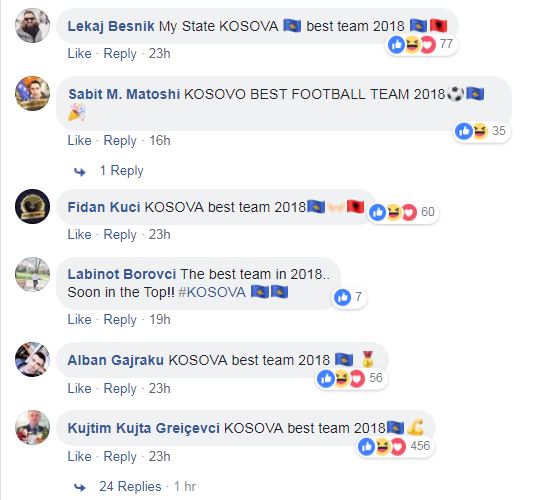
Task: Click the reply arrow icon beside 1 Reply
Action: [x=80, y=171]
